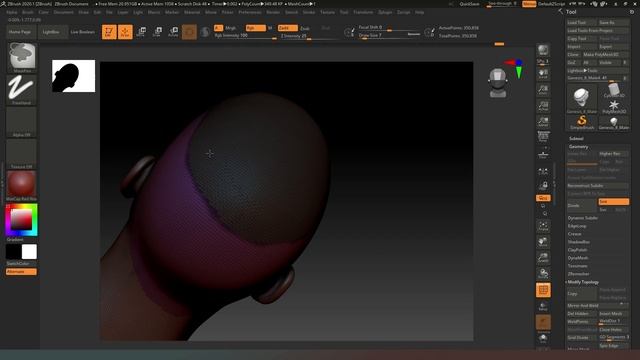
Task: Expand the ZRemesher section
Action: click(578, 274)
